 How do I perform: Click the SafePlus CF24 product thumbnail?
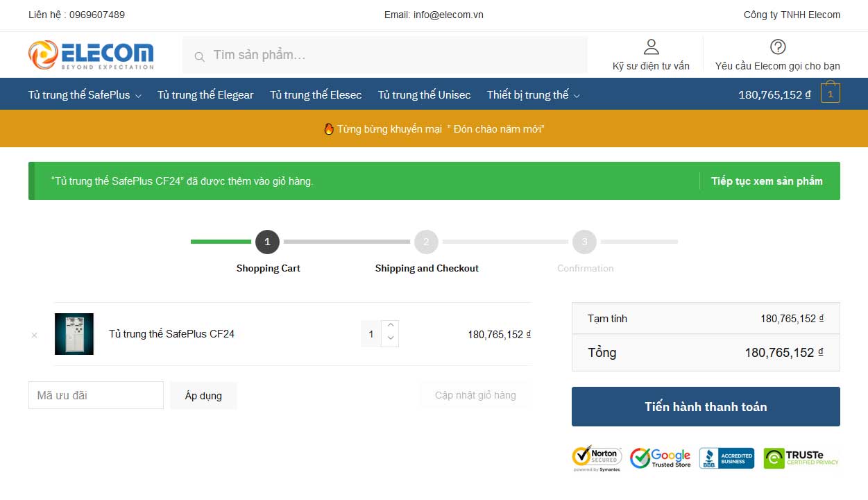click(x=74, y=334)
